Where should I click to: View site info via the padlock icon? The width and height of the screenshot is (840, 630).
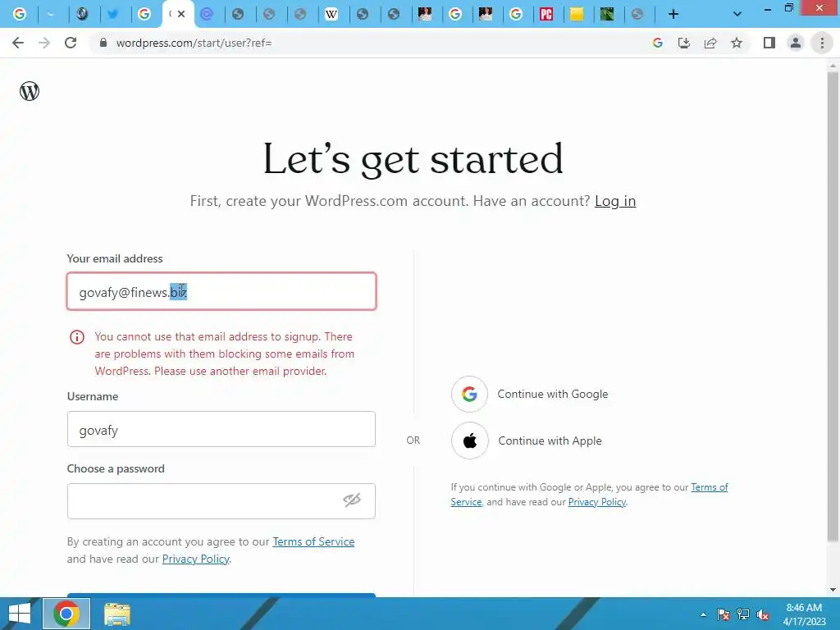(x=103, y=43)
